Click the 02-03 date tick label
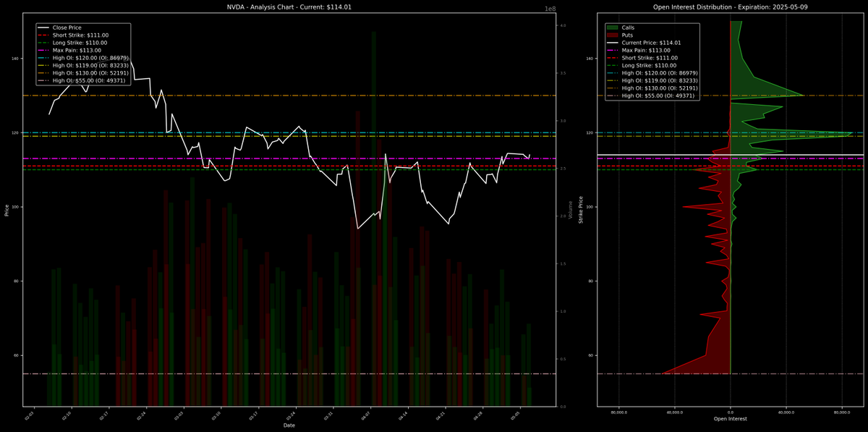This screenshot has width=868, height=432. pos(29,416)
